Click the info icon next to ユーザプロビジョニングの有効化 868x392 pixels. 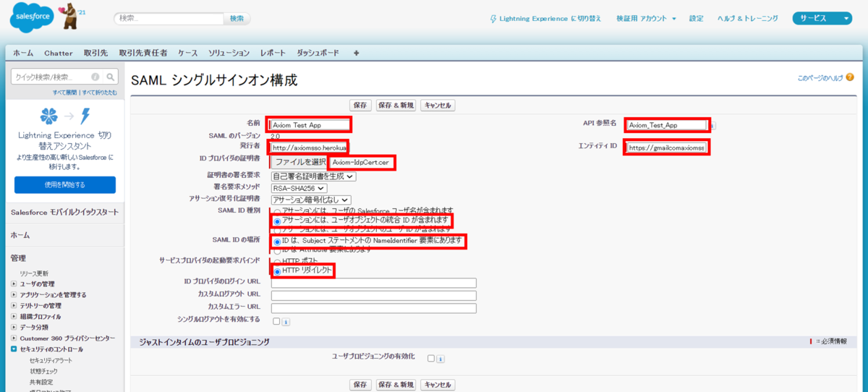coord(441,359)
